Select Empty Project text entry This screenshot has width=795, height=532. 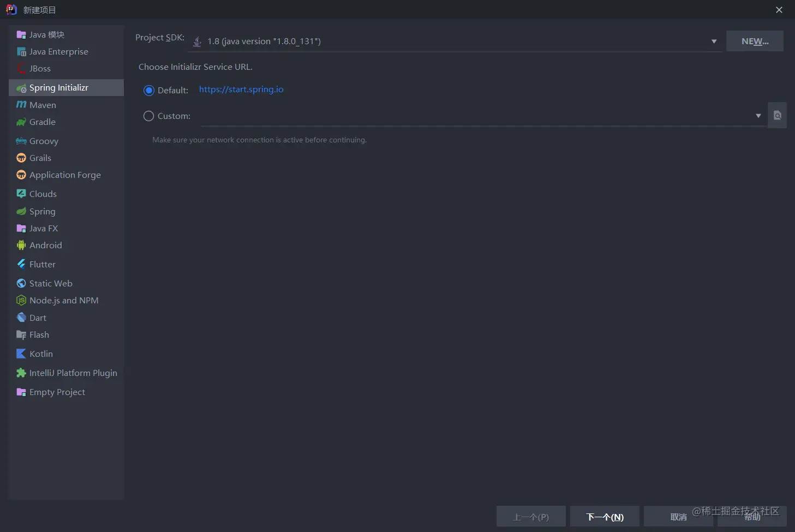[57, 392]
